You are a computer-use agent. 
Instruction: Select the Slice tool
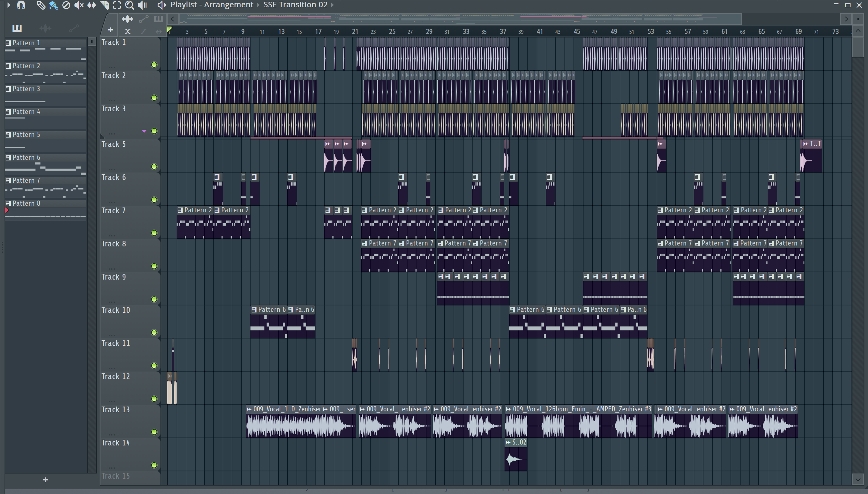coord(104,5)
